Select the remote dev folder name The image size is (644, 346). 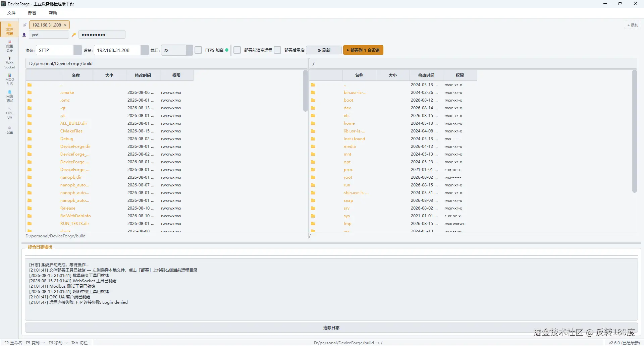347,108
